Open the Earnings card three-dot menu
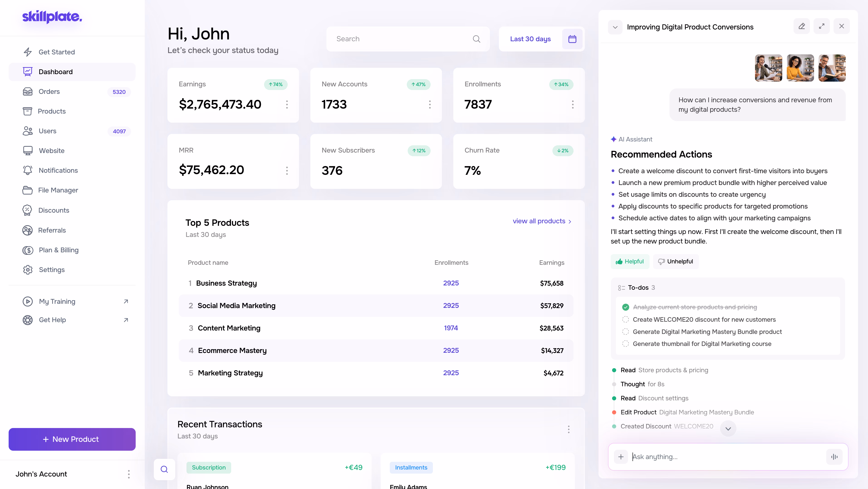Image resolution: width=868 pixels, height=489 pixels. [x=287, y=105]
